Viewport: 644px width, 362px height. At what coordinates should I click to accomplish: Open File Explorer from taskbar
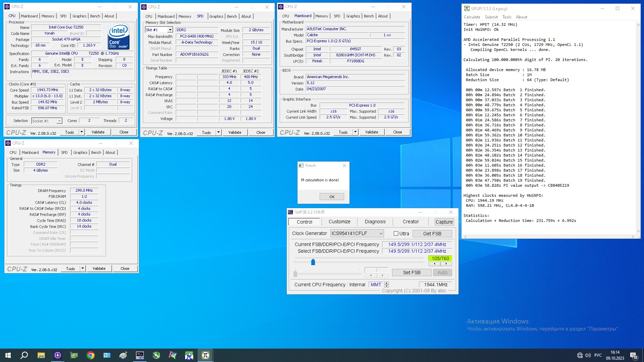pos(41,355)
